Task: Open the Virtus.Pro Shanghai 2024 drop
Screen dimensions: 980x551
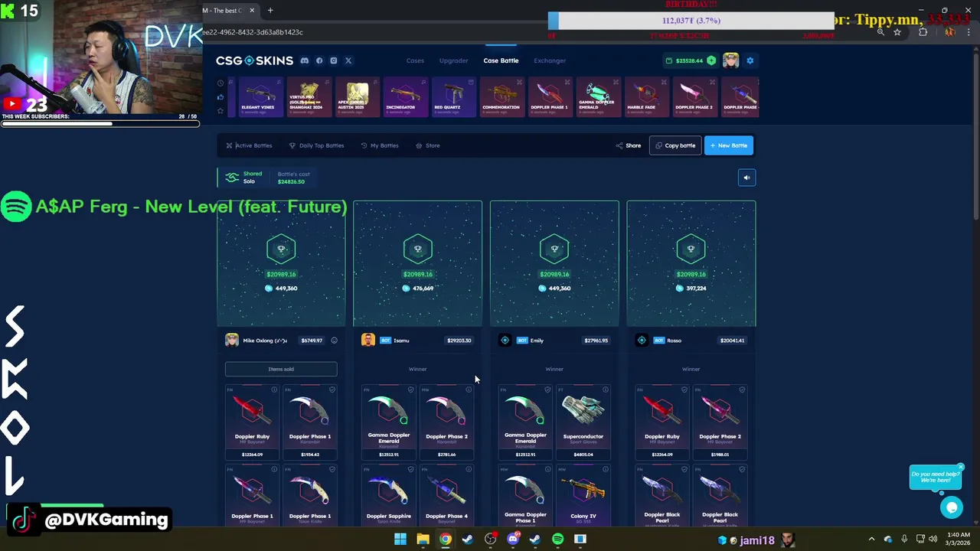Action: pyautogui.click(x=309, y=97)
